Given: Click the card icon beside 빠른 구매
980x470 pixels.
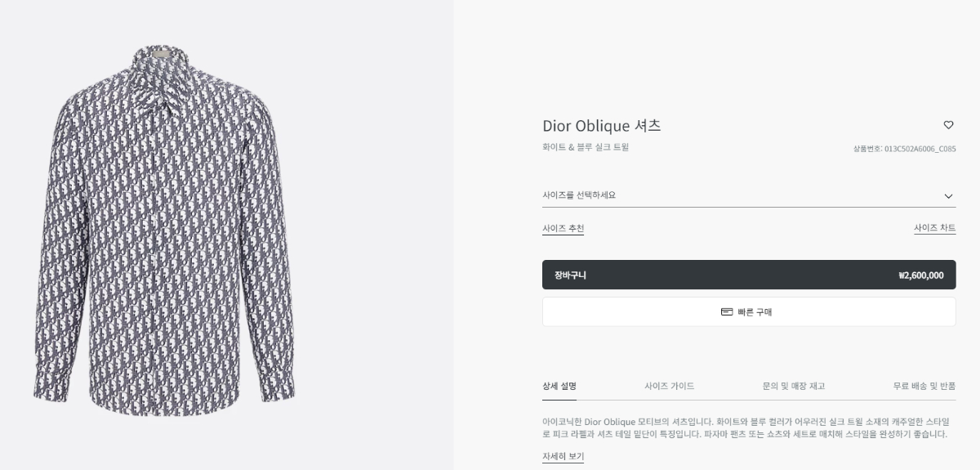Looking at the screenshot, I should 727,311.
